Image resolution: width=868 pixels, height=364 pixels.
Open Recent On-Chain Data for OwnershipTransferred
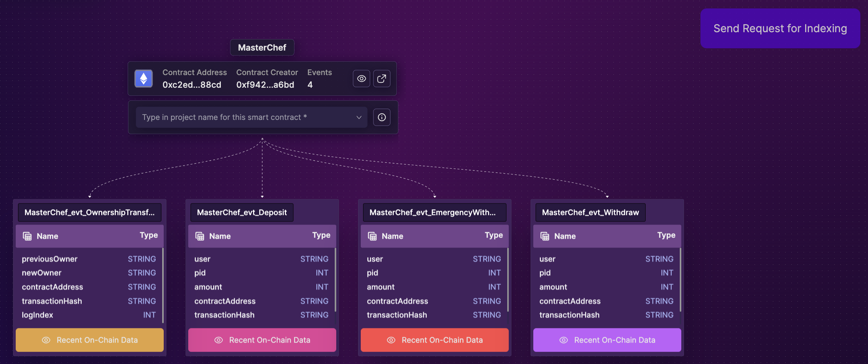click(x=90, y=340)
